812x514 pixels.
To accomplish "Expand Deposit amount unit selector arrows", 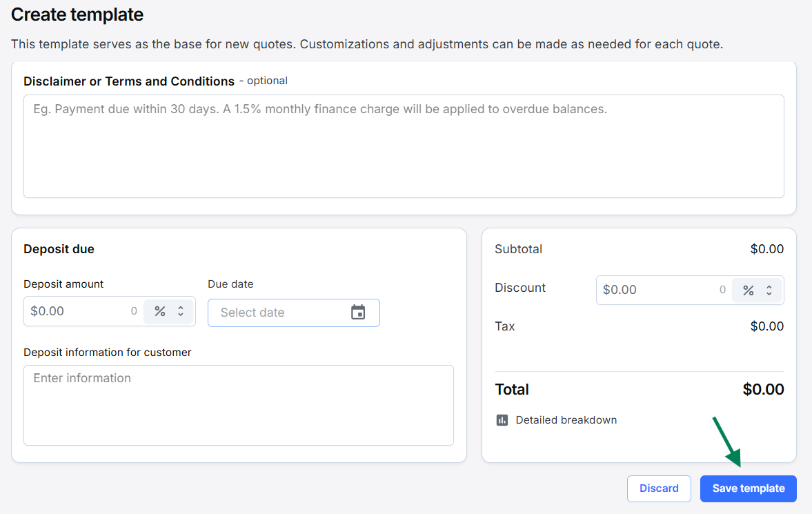I will (181, 311).
